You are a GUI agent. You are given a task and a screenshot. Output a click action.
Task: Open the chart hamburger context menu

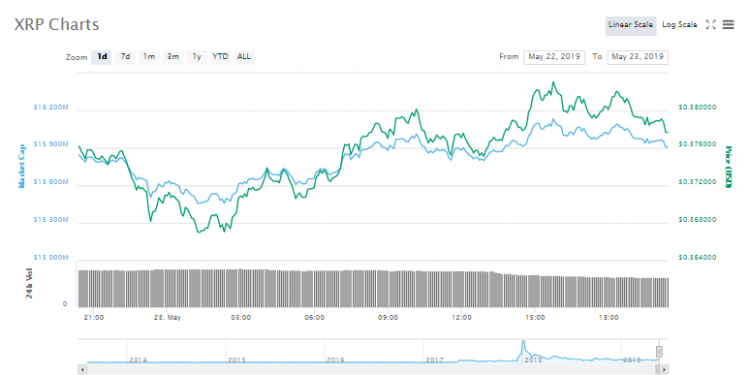tap(728, 24)
